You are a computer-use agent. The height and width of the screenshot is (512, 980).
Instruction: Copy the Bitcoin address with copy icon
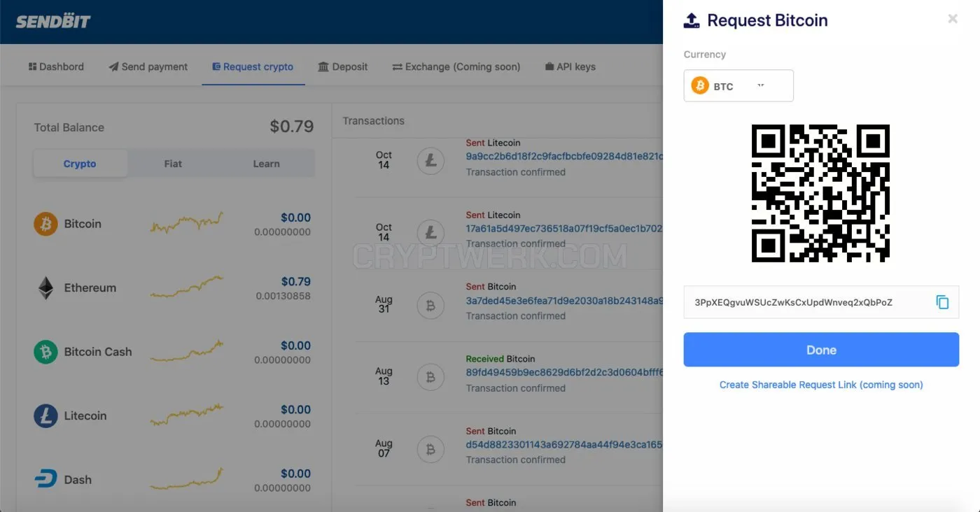click(943, 302)
